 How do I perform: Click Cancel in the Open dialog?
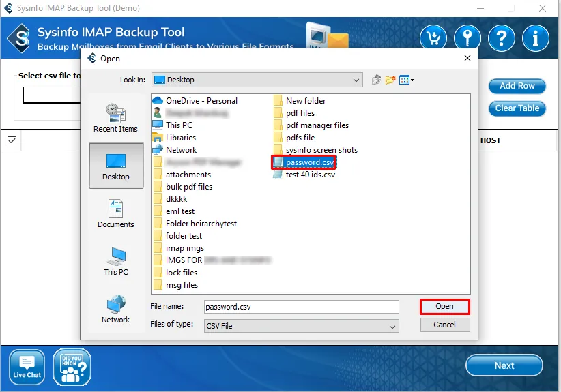(445, 325)
